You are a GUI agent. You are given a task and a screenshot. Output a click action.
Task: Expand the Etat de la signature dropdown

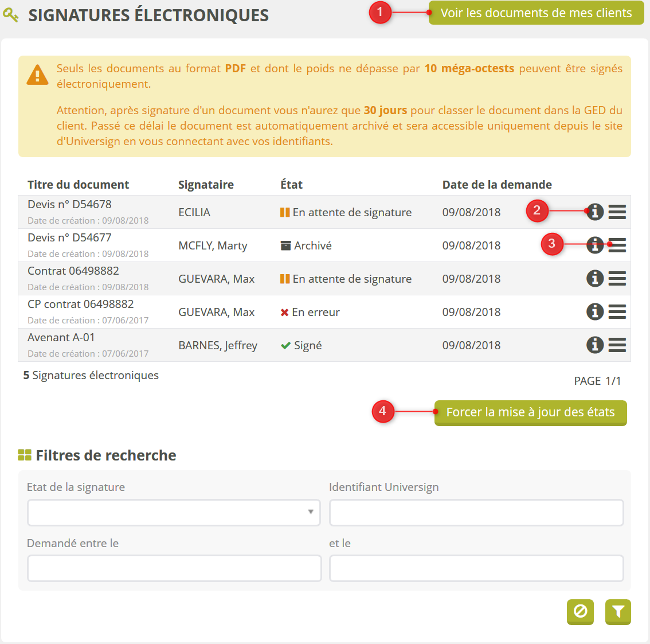click(174, 512)
